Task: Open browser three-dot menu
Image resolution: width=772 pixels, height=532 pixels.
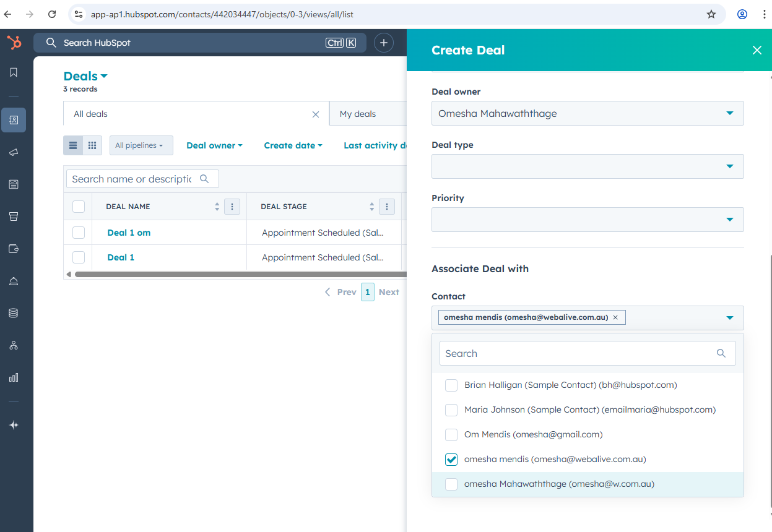Action: point(764,14)
